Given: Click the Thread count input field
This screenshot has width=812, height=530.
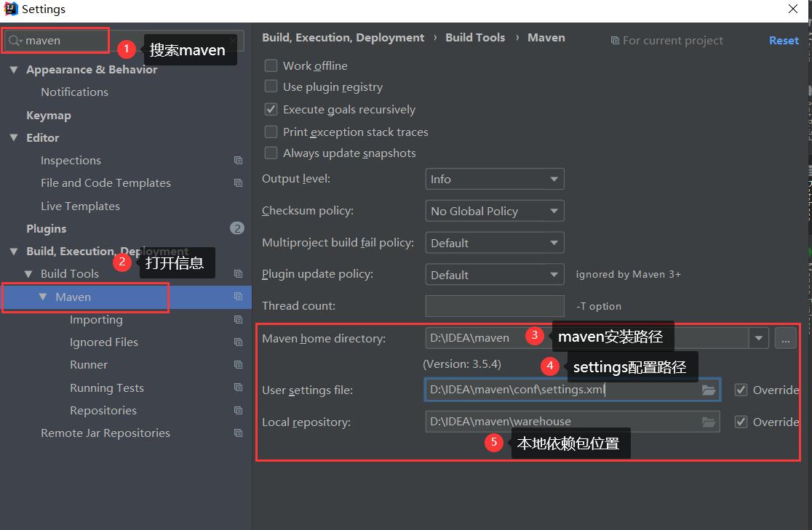Looking at the screenshot, I should click(x=495, y=306).
